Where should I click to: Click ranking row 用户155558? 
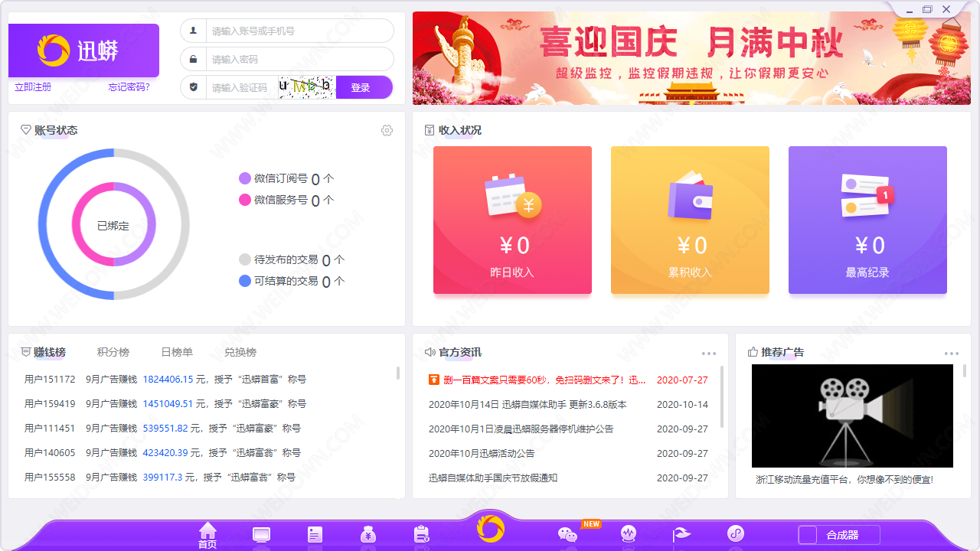160,478
